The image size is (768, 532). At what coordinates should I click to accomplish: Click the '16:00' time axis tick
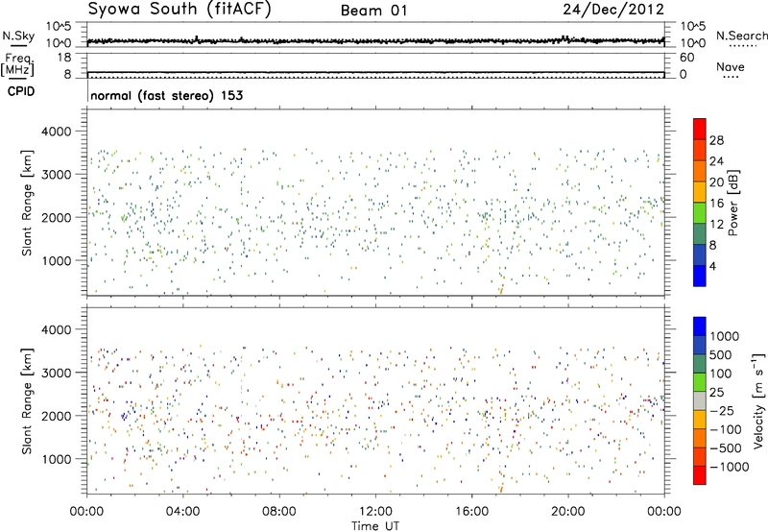point(471,512)
